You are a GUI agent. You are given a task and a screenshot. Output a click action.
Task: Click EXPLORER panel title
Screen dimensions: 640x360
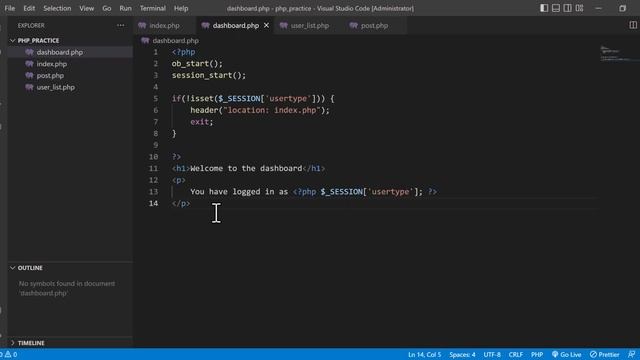(x=31, y=25)
